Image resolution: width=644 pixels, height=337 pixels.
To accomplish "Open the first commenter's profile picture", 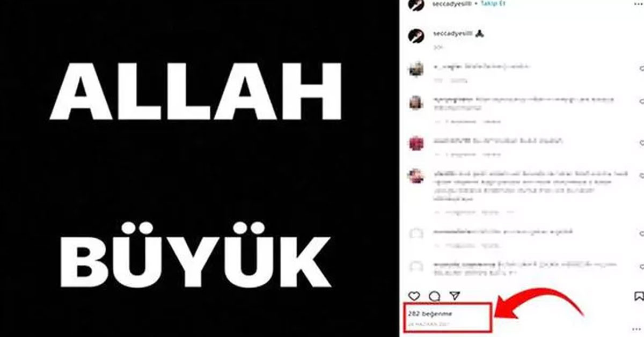I will tap(416, 69).
